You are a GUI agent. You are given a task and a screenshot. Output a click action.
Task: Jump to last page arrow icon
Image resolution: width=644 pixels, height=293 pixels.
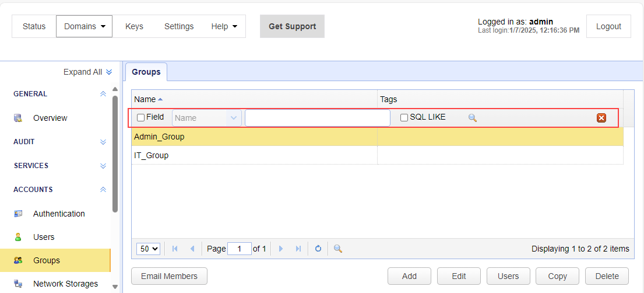coord(298,249)
